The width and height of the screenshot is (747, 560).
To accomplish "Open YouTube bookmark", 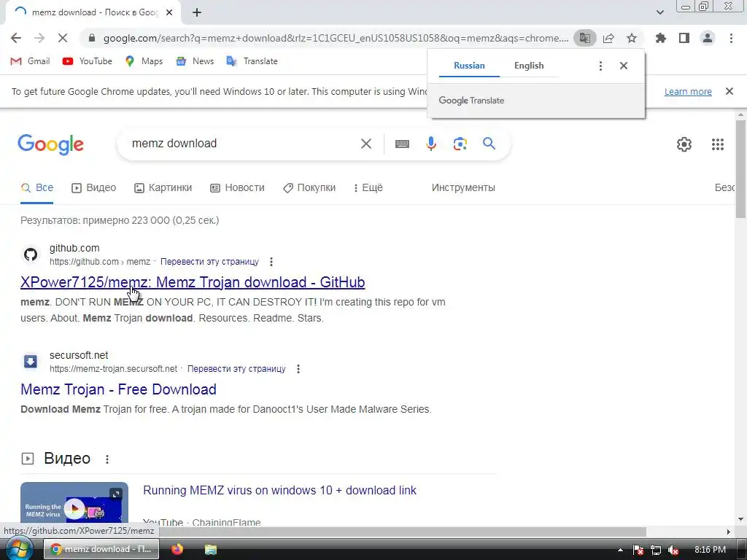I will 88,61.
